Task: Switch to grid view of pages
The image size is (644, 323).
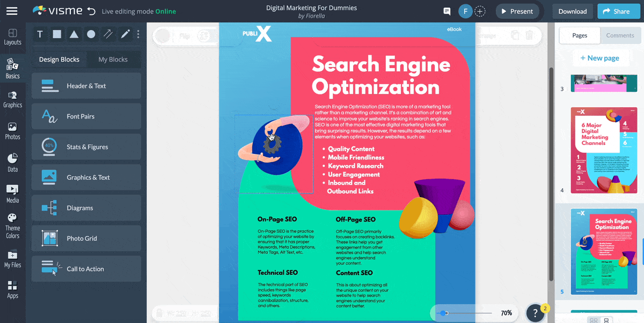Action: pos(594,320)
